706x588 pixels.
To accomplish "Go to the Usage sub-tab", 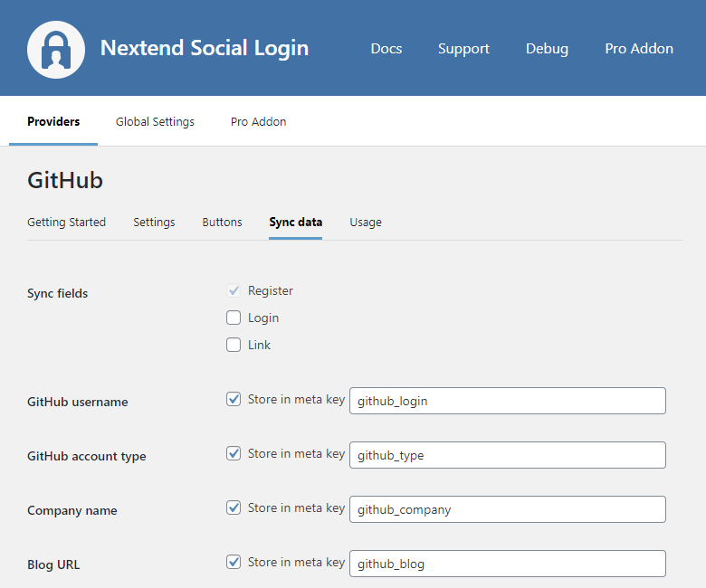I will (366, 222).
